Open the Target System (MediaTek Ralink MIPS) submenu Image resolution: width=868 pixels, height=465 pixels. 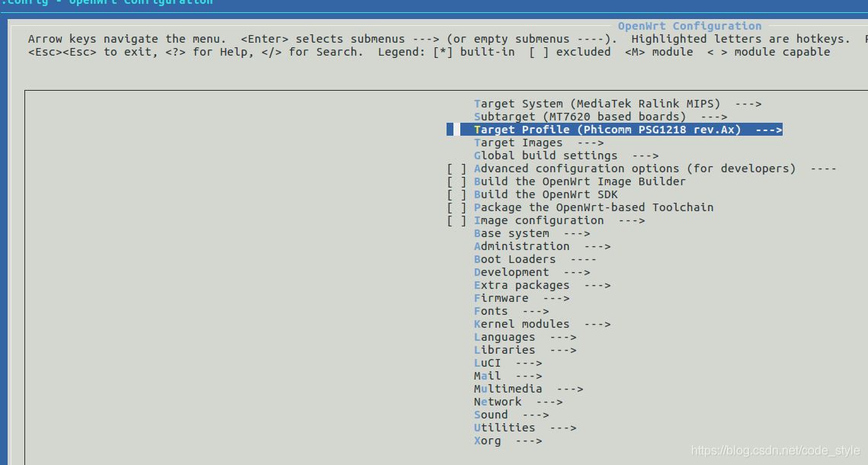coord(618,104)
